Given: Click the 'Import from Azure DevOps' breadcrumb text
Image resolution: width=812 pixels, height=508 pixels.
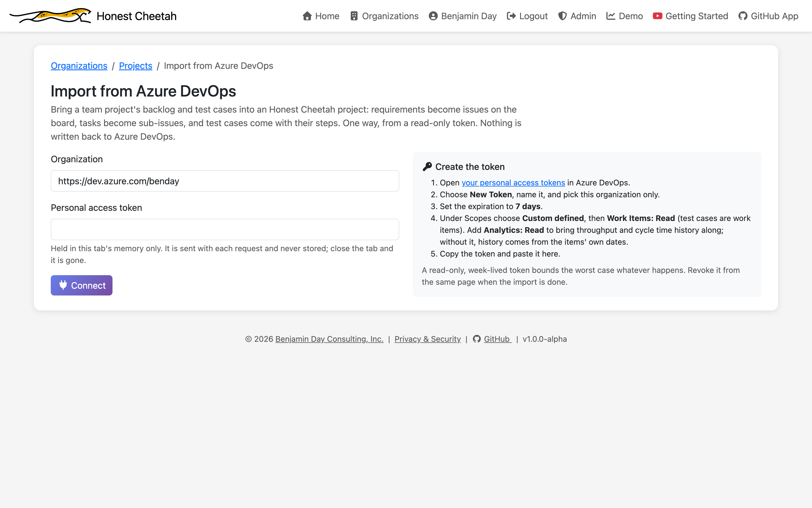Looking at the screenshot, I should (219, 66).
